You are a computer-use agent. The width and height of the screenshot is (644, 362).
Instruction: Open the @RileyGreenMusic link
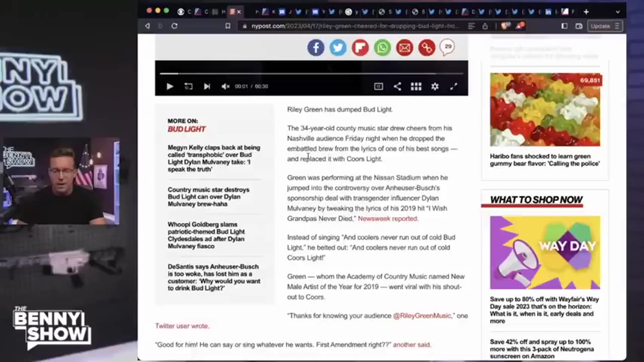423,316
